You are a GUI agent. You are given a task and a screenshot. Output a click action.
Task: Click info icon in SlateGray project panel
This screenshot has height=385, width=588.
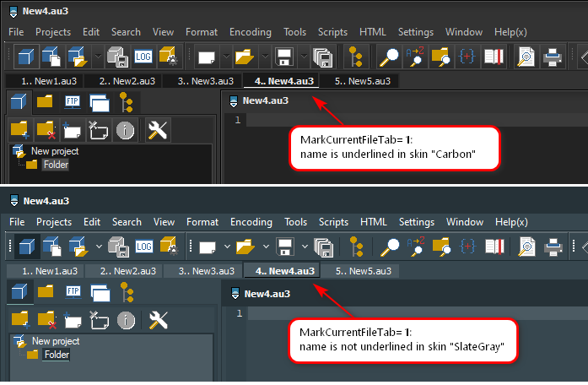(x=126, y=320)
